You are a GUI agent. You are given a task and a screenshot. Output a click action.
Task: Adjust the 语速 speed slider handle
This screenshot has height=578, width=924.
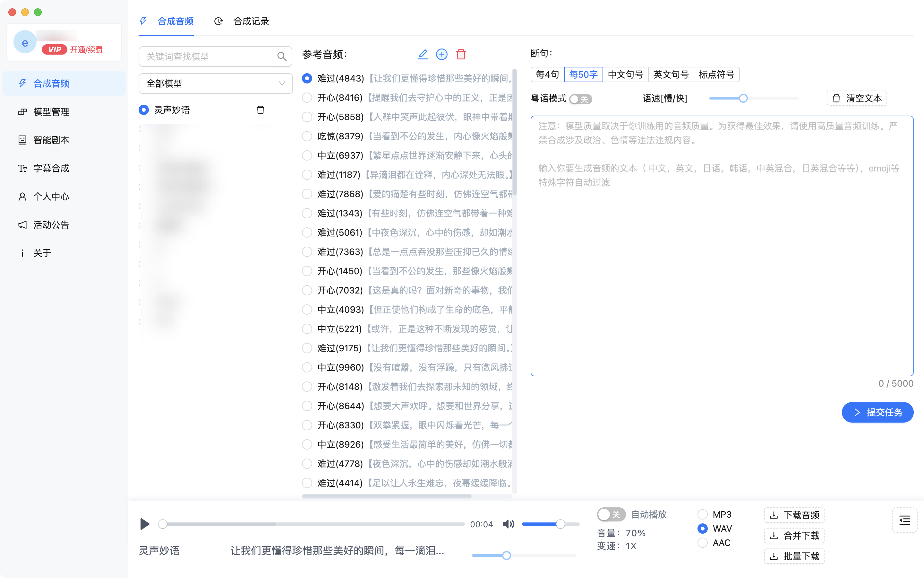(x=743, y=98)
